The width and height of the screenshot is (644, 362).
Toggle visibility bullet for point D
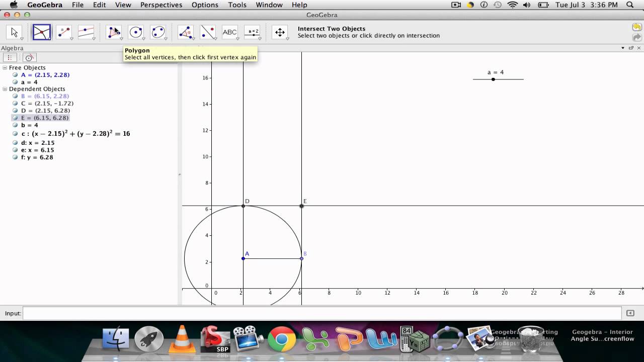coord(15,111)
